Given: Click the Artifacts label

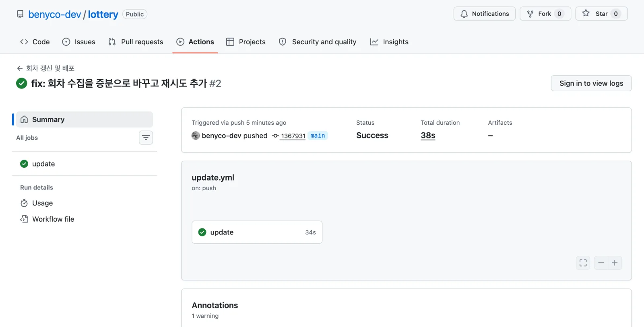Looking at the screenshot, I should [500, 123].
